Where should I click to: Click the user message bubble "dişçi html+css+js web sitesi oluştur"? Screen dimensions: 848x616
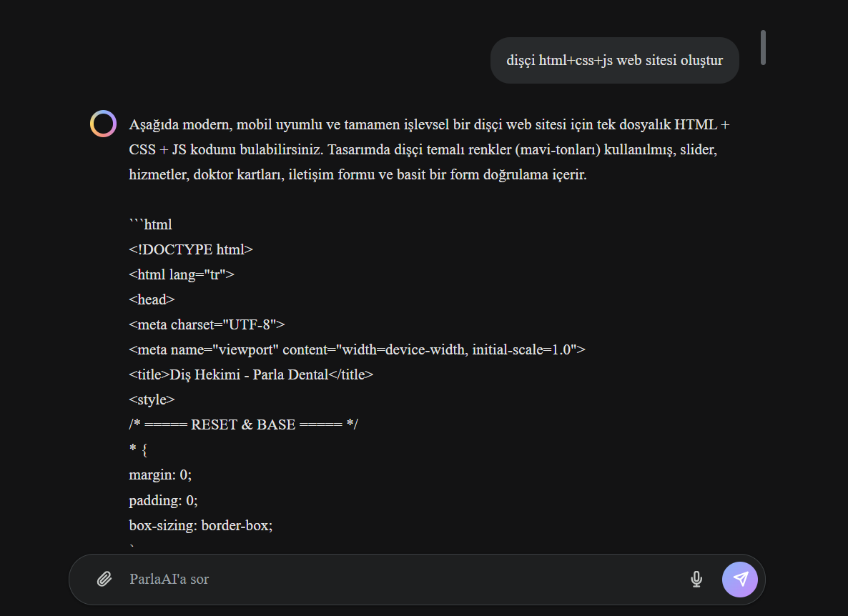tap(614, 60)
